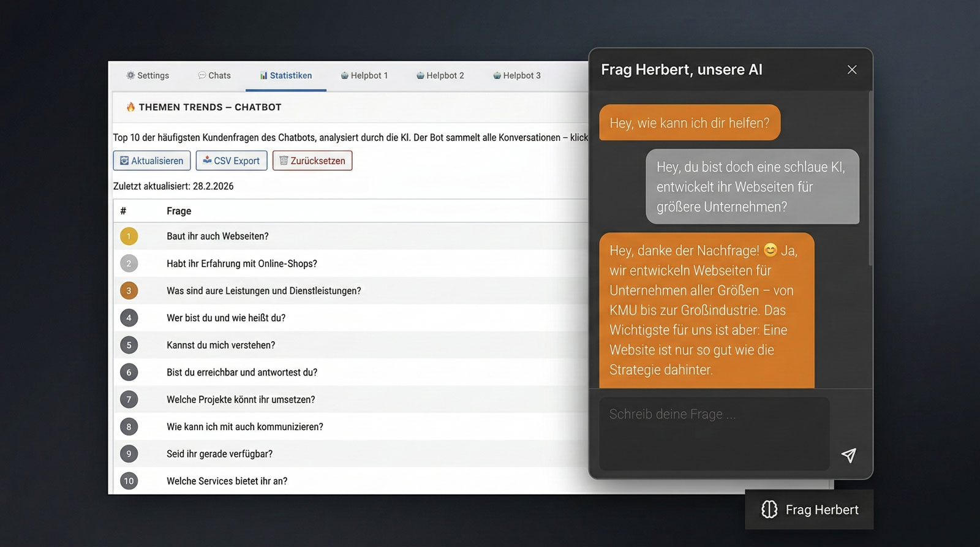Open the Helpbot 1 tab
980x547 pixels.
[x=364, y=75]
